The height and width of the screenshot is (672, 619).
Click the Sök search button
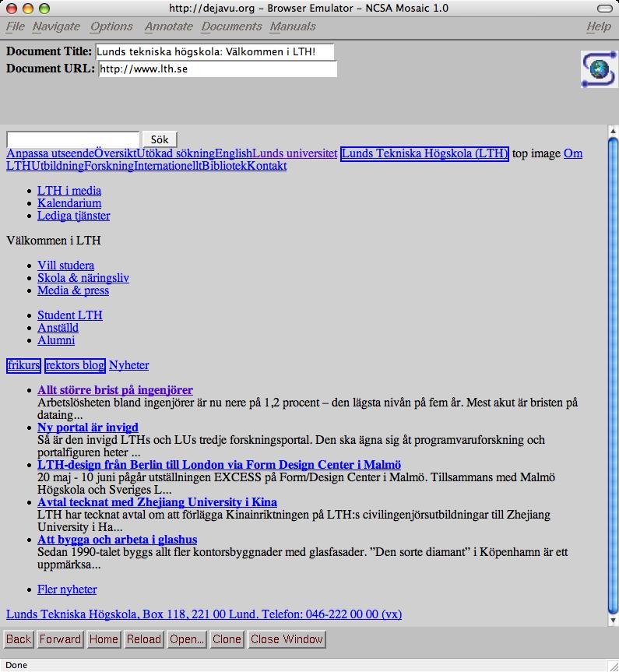[160, 139]
